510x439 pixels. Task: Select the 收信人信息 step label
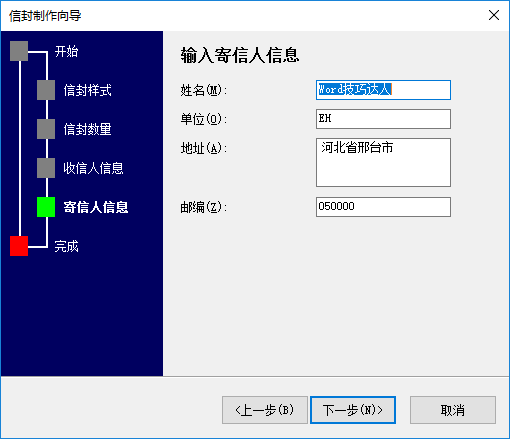click(x=93, y=168)
